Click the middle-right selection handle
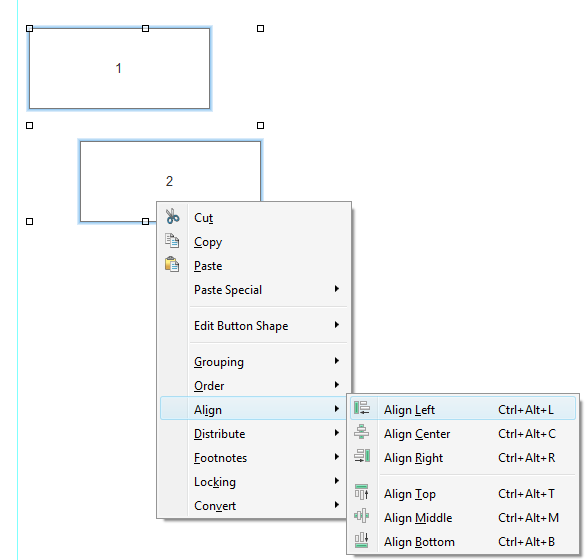Image resolution: width=585 pixels, height=560 pixels. 260,125
